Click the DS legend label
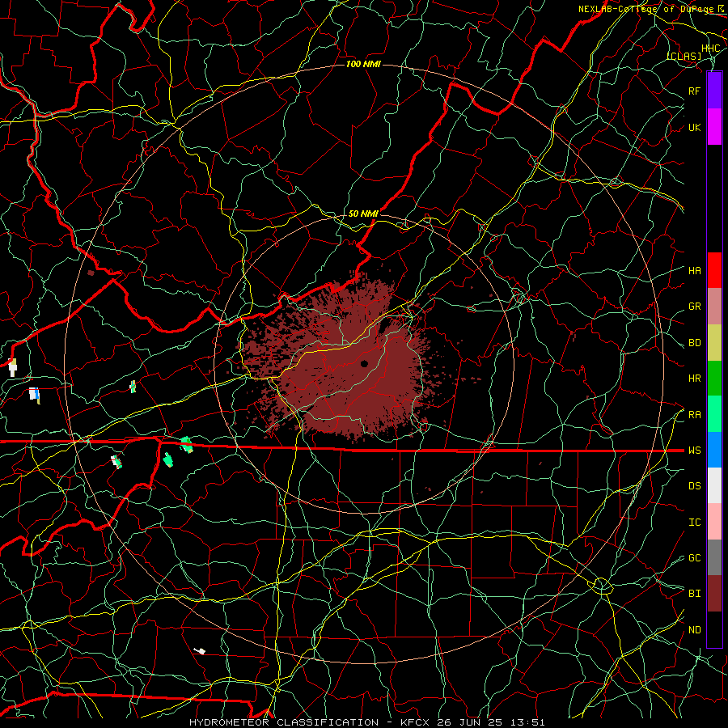 [x=694, y=486]
